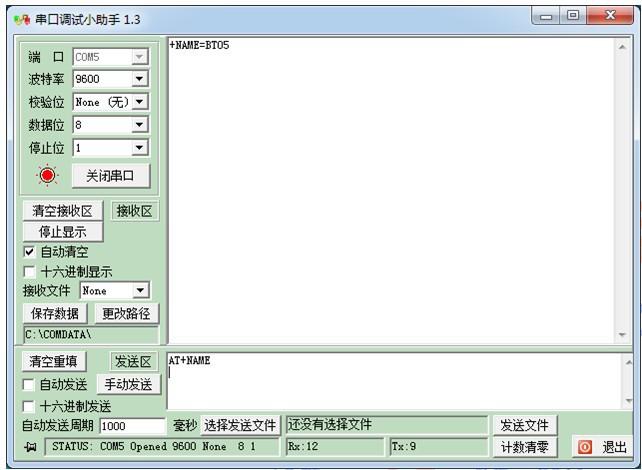Image resolution: width=642 pixels, height=470 pixels.
Task: Click the red power icon on 退出 button
Action: [x=585, y=447]
